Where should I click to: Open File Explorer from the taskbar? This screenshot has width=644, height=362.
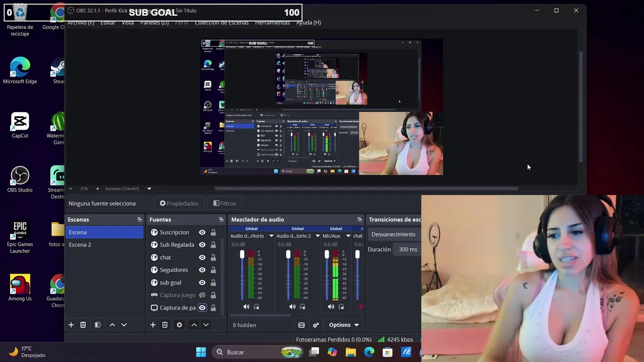351,352
